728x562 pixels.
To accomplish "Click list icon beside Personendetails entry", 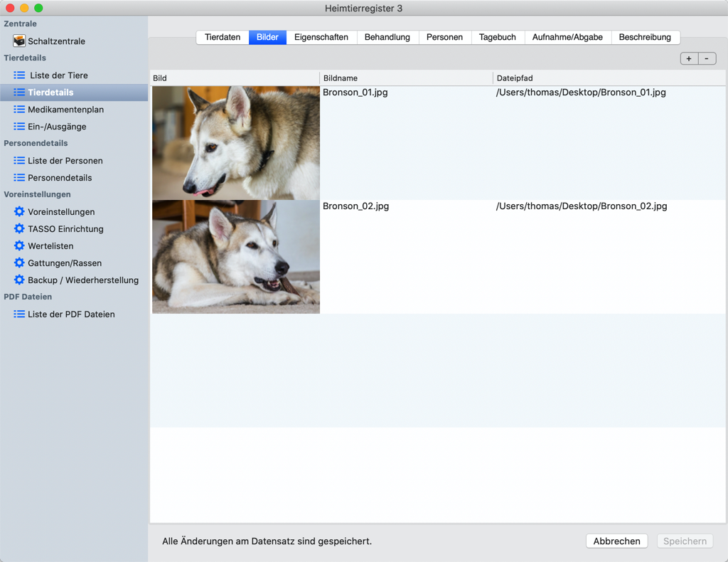I will [x=19, y=178].
